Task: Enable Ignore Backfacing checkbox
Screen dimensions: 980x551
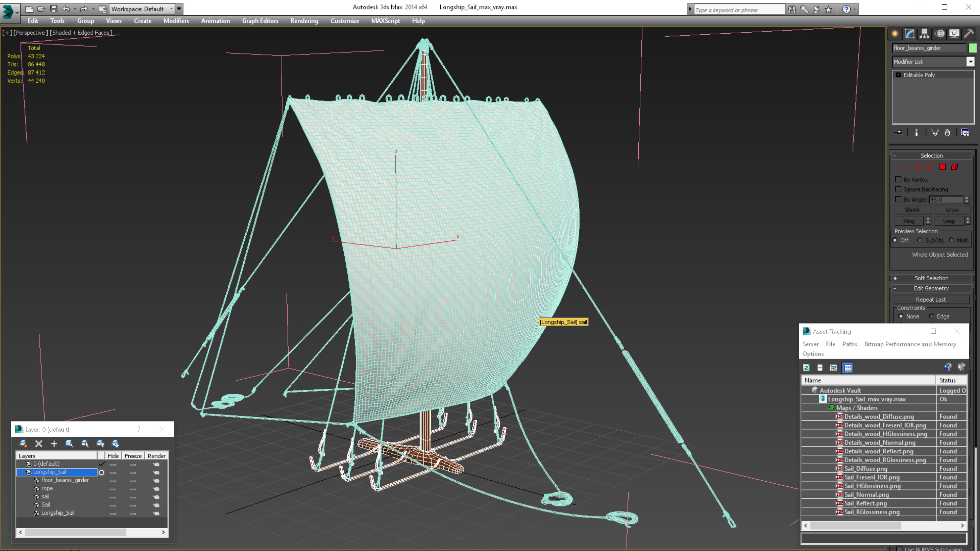Action: pos(899,189)
